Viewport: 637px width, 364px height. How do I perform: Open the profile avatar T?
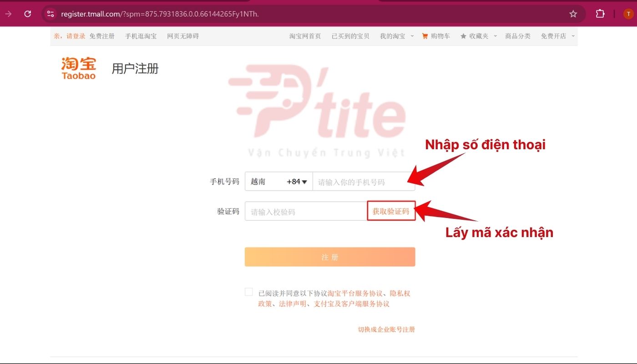(x=628, y=14)
